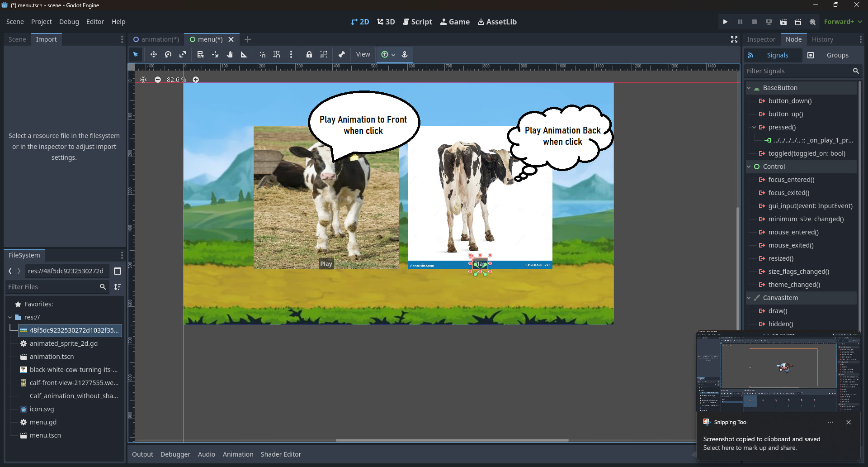The width and height of the screenshot is (868, 467).
Task: Open the Animation bottom panel
Action: (x=238, y=454)
